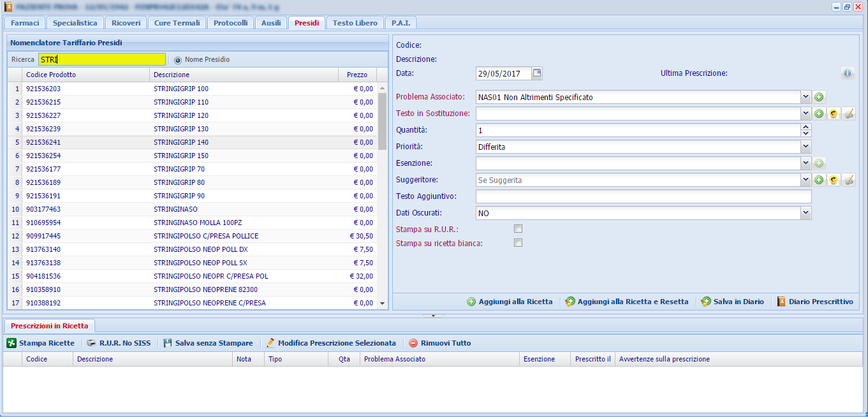
Task: Open the Specialistica tab
Action: tap(75, 23)
